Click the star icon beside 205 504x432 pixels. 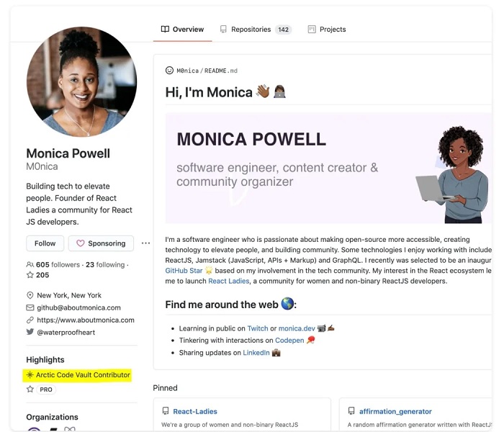coord(30,275)
